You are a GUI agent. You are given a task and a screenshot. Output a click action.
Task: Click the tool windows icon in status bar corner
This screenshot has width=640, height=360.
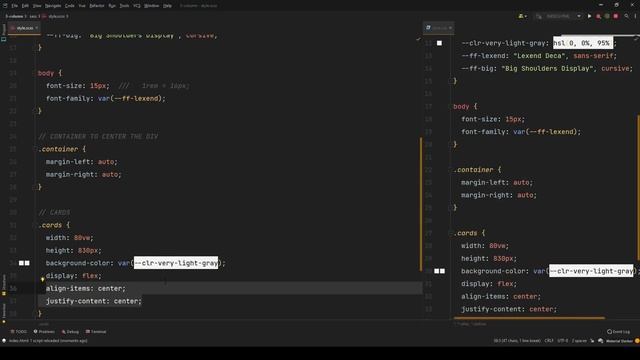4,340
